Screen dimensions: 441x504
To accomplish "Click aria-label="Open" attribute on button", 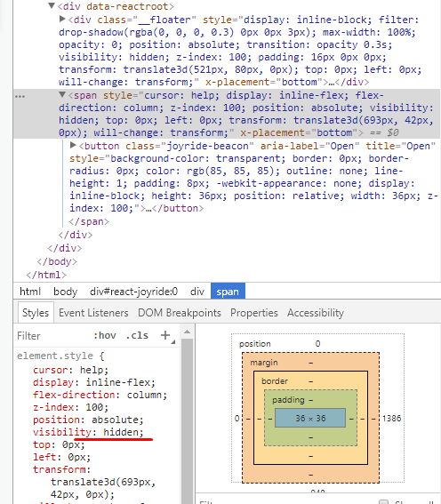I will [309, 146].
